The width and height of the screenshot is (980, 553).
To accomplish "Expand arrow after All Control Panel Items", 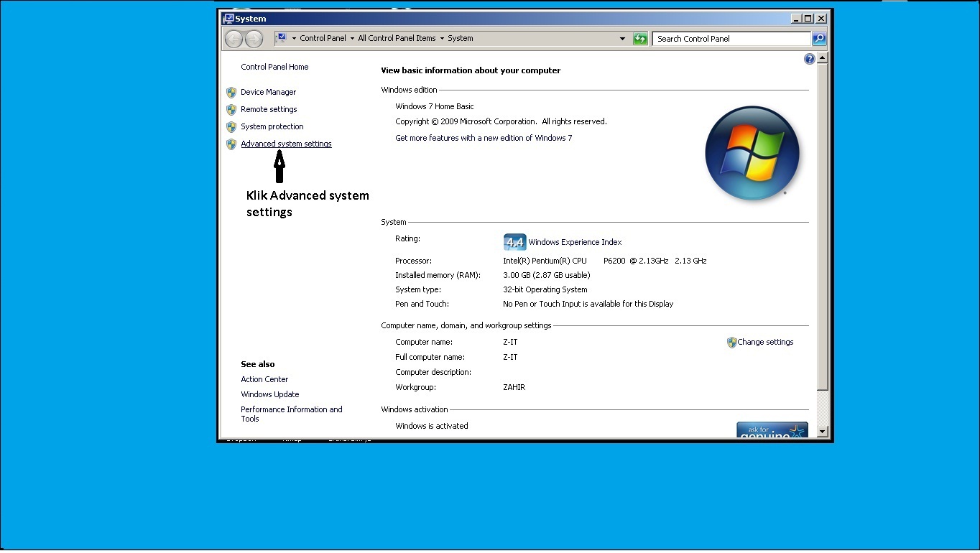I will pyautogui.click(x=442, y=39).
